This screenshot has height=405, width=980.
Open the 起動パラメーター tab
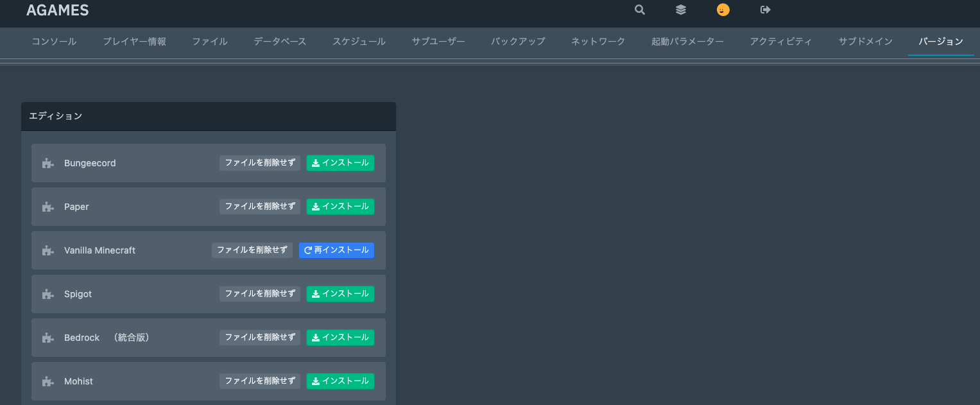point(687,41)
